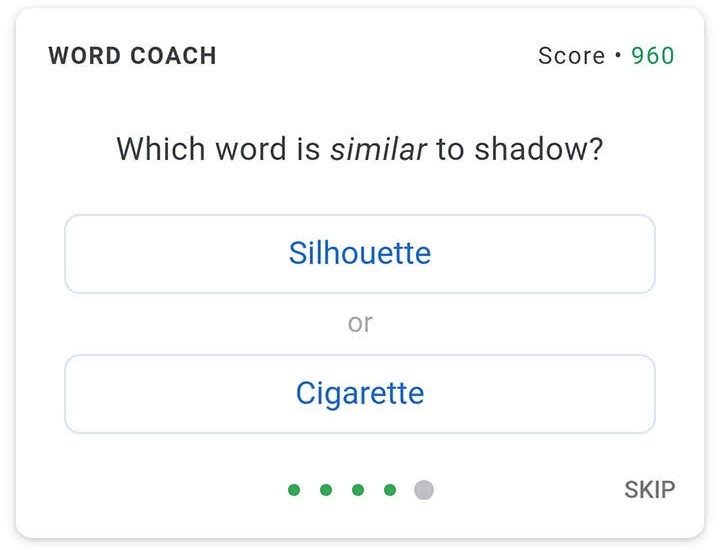
Task: Click the gray current-question dot
Action: click(x=424, y=490)
